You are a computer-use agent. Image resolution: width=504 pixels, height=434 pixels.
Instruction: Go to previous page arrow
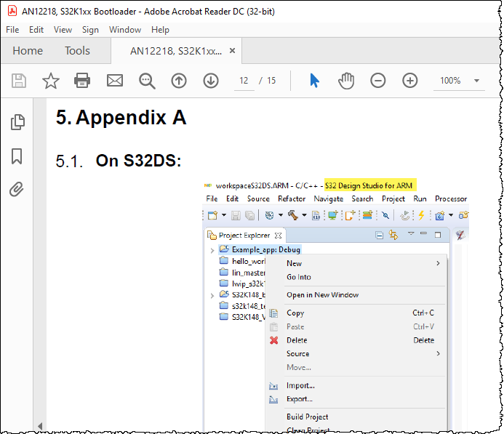[x=179, y=81]
